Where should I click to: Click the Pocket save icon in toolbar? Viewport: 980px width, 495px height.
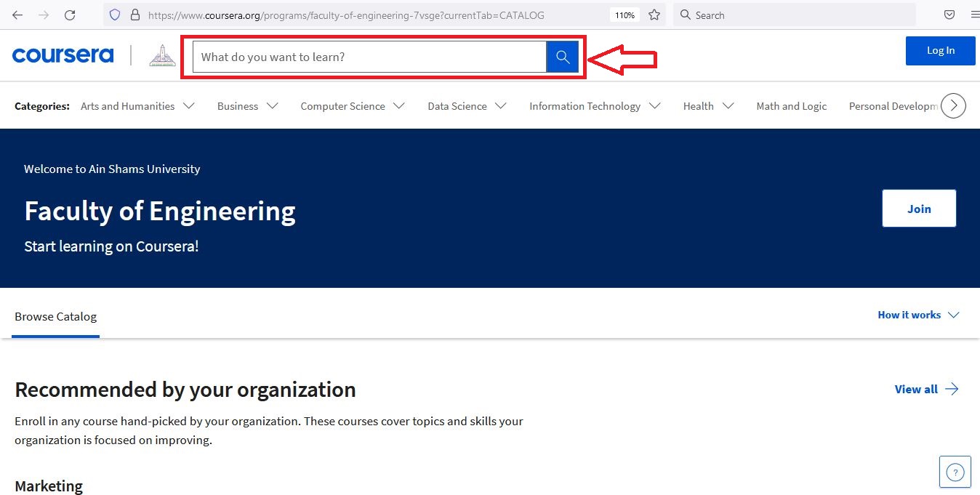[x=949, y=15]
